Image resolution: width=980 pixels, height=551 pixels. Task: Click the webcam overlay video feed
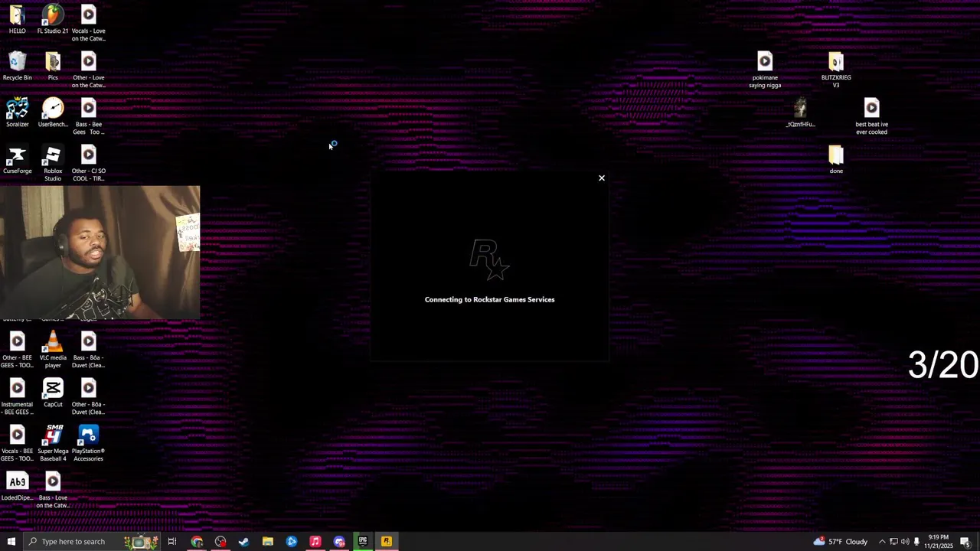100,253
